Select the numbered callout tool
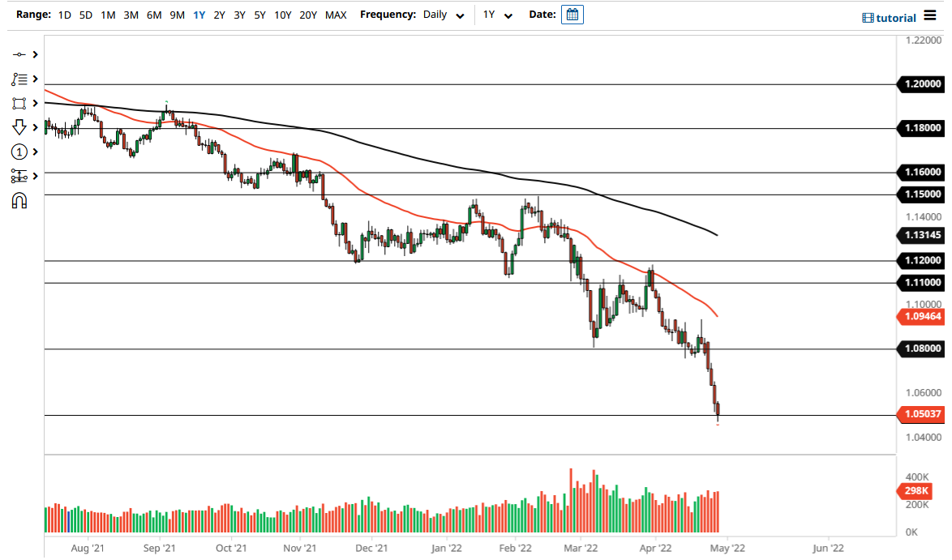Viewport: 952px width, 560px height. tap(20, 152)
